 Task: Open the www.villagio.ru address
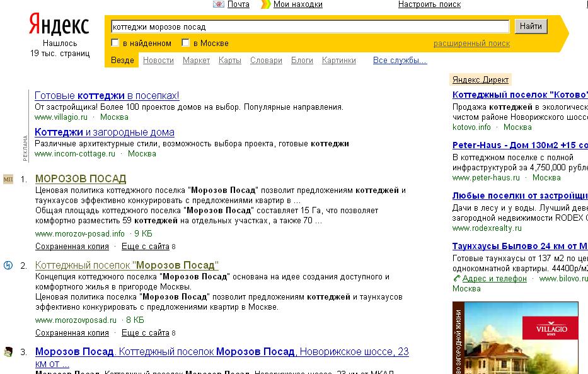click(x=61, y=117)
